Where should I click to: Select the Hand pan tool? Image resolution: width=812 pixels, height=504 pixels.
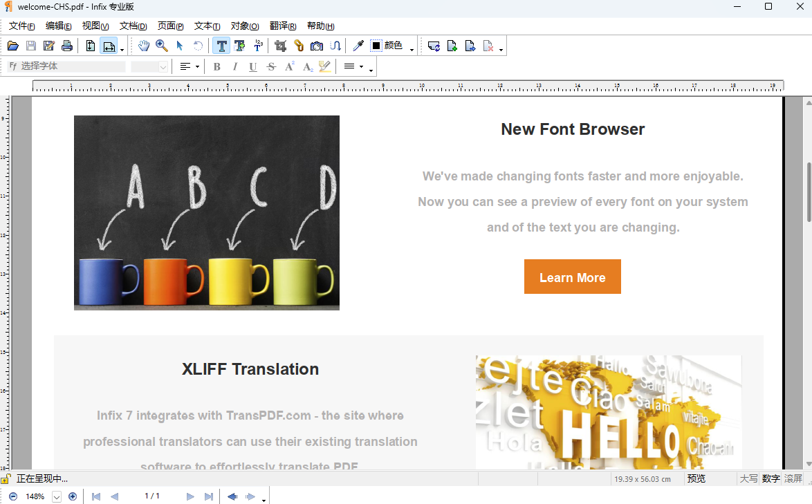pos(144,46)
